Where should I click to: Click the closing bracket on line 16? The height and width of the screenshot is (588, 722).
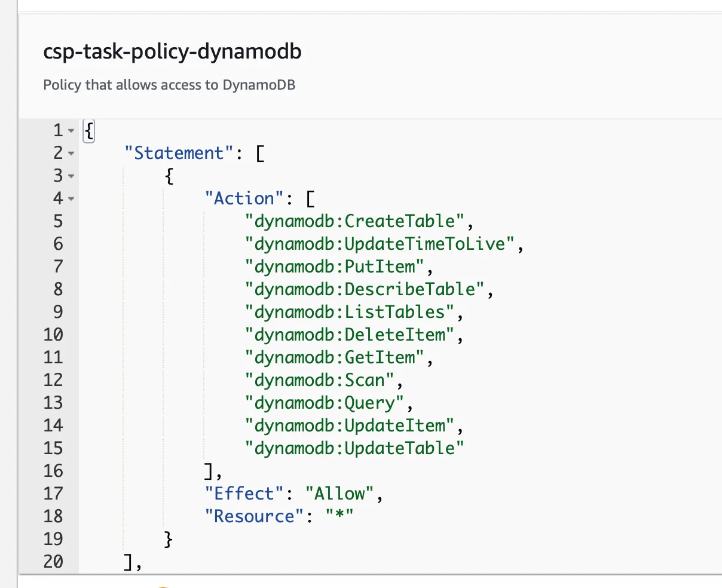pos(209,471)
